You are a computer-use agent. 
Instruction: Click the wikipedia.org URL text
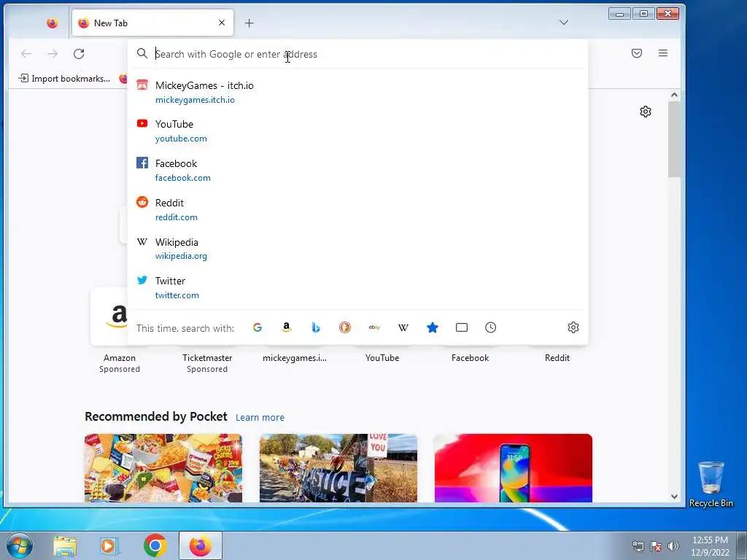[x=181, y=256]
